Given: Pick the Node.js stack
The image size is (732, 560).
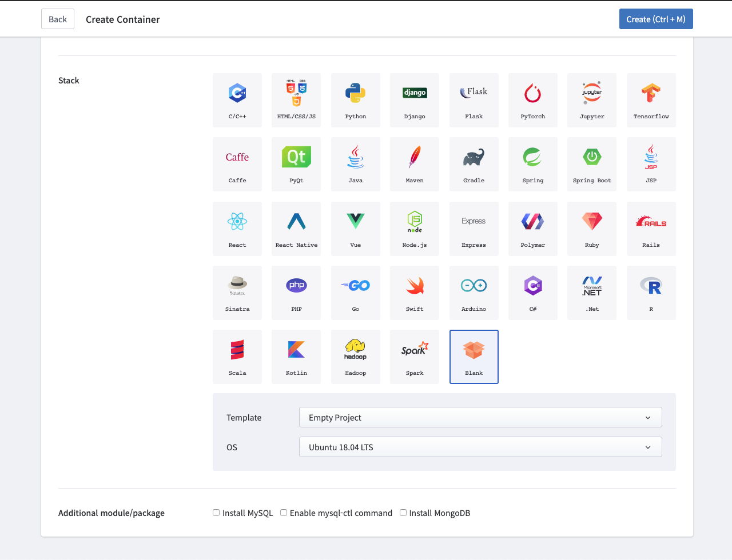Looking at the screenshot, I should point(414,229).
